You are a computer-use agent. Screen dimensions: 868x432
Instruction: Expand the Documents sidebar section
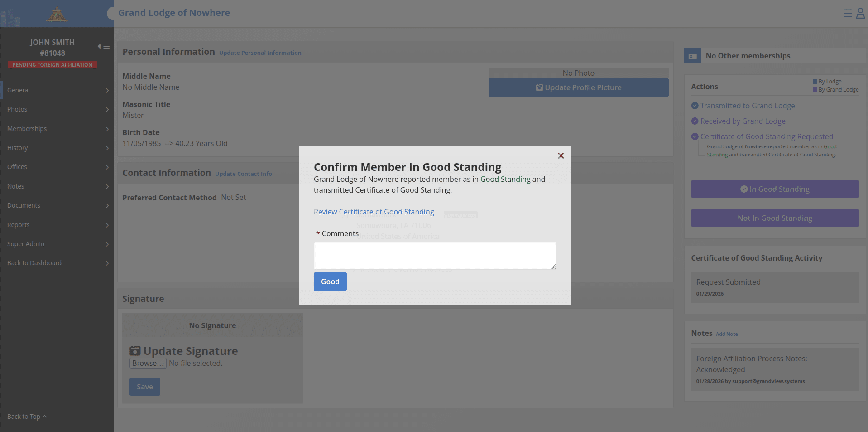pyautogui.click(x=57, y=205)
